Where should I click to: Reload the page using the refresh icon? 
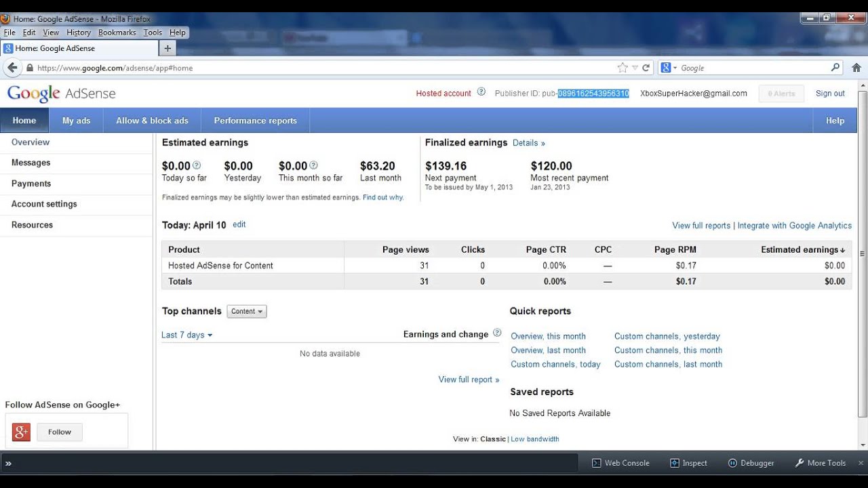pos(646,68)
